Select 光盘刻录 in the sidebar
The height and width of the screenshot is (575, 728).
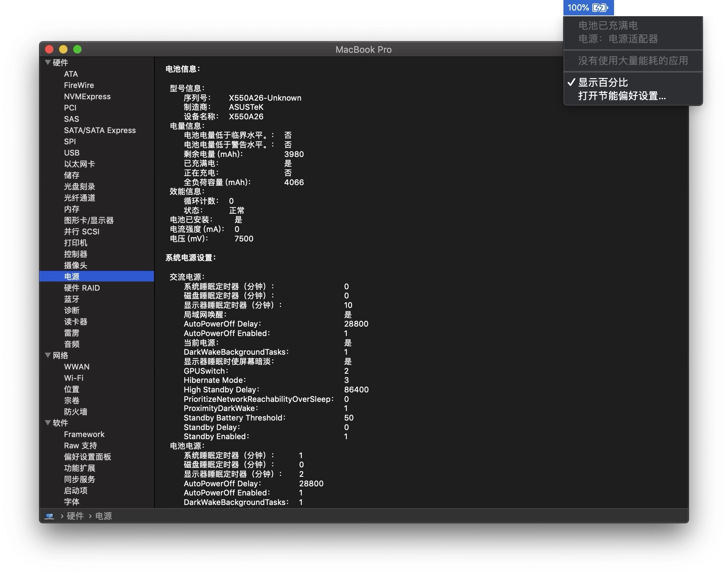point(79,187)
